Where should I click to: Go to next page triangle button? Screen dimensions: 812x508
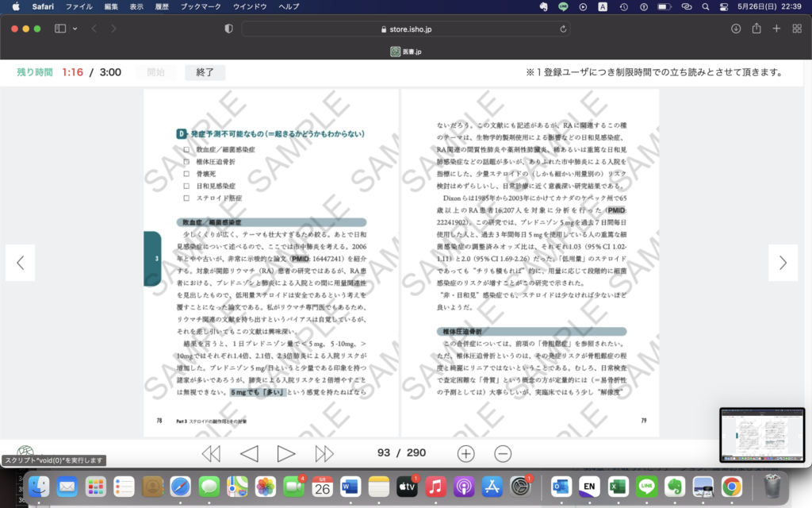coord(286,453)
